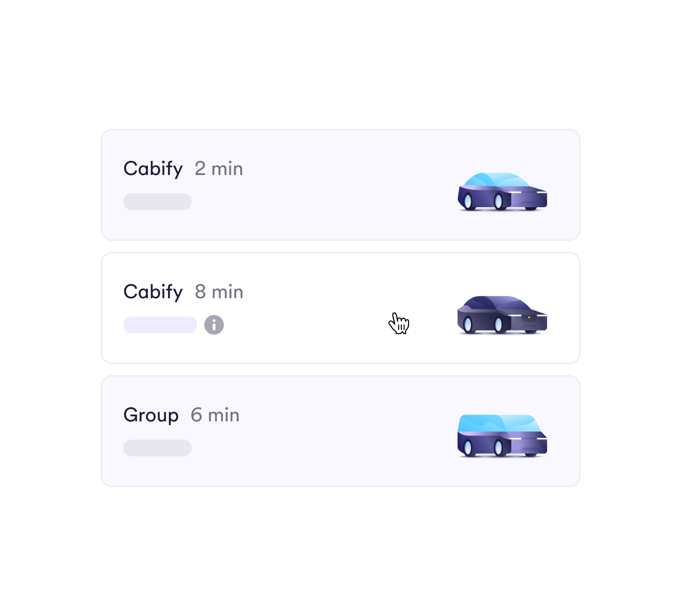Click the "2 min" arrival time label
The height and width of the screenshot is (616, 680).
click(x=219, y=168)
